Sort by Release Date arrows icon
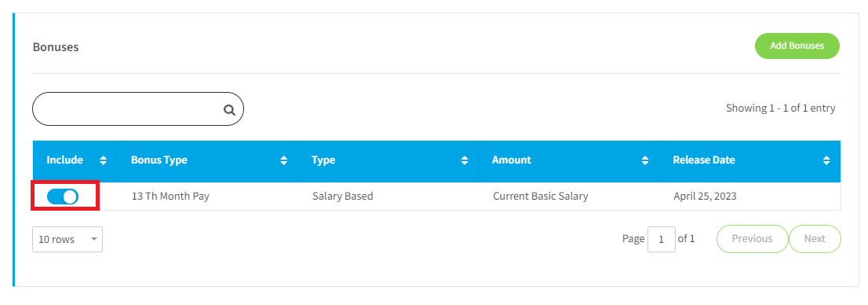Viewport: 868px width, 305px height. [x=826, y=160]
